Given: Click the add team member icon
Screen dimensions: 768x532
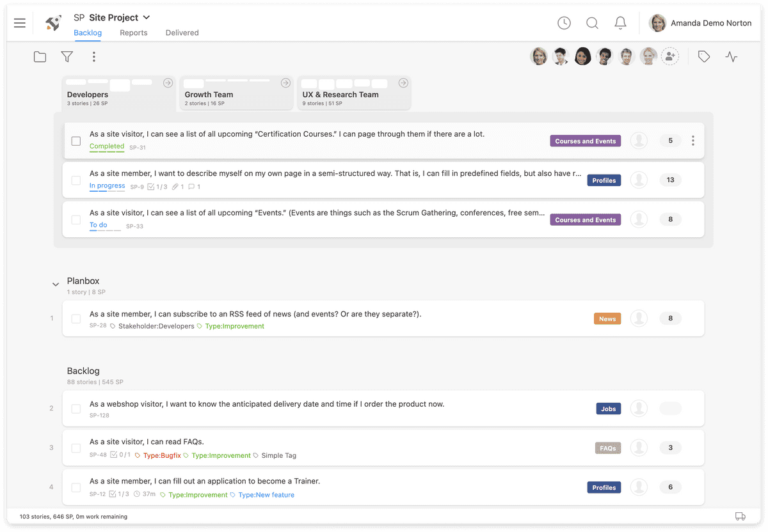Looking at the screenshot, I should point(670,56).
